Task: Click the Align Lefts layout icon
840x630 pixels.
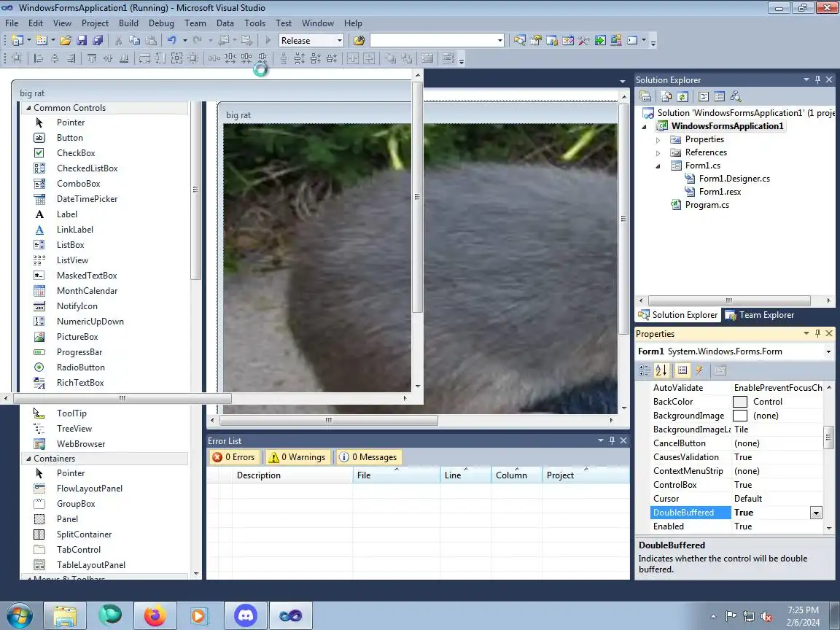Action: pos(39,58)
